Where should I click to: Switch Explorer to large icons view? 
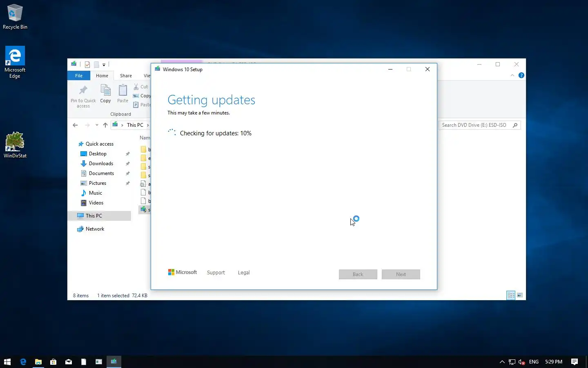point(520,295)
